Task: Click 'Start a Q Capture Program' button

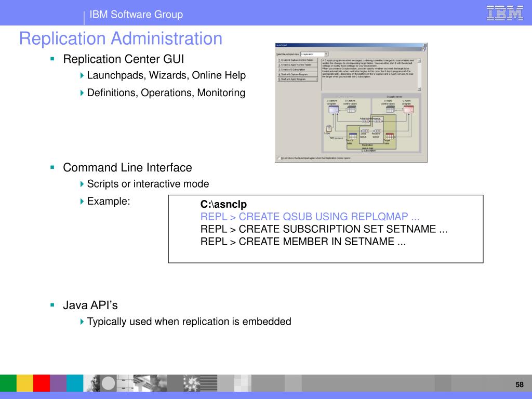Action: pos(298,74)
